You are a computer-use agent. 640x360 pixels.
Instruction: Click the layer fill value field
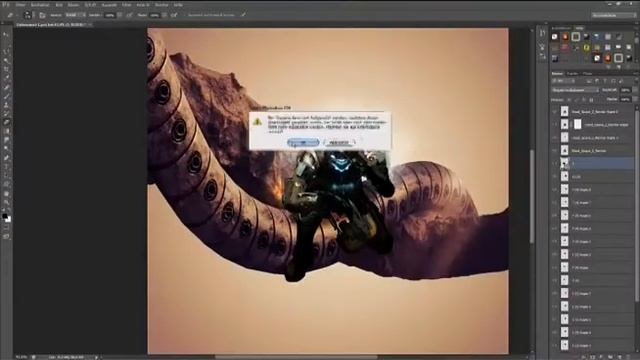pos(626,99)
